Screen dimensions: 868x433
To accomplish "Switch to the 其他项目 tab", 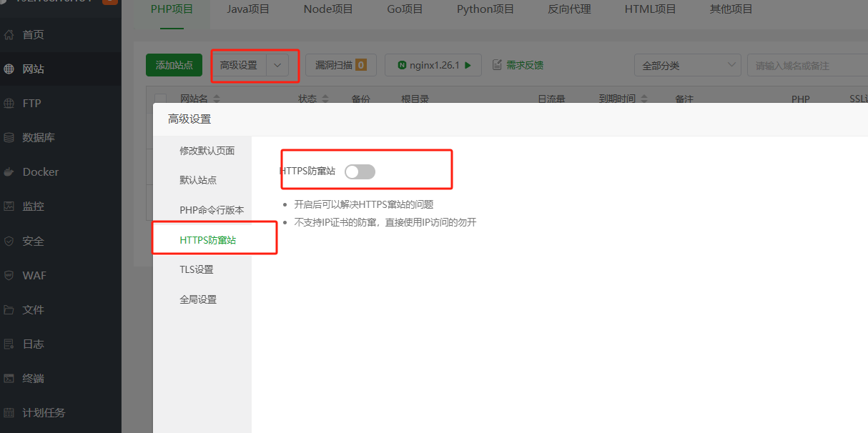I will pyautogui.click(x=731, y=9).
